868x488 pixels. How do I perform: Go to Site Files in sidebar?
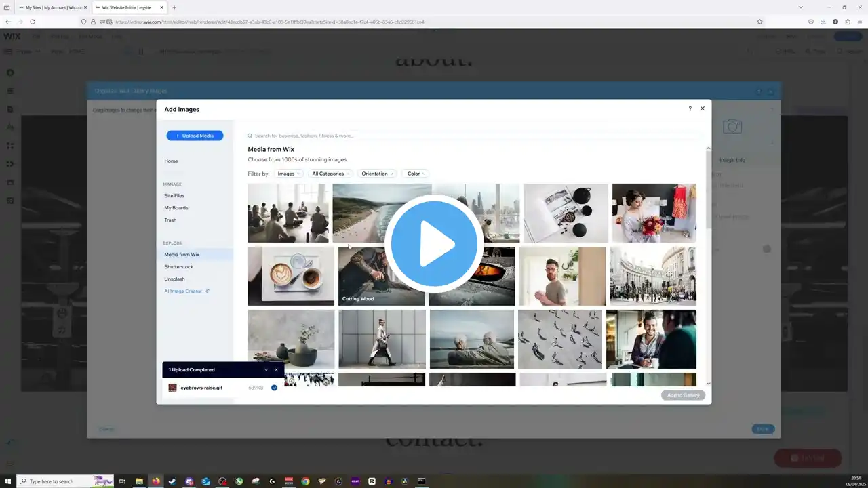tap(174, 196)
